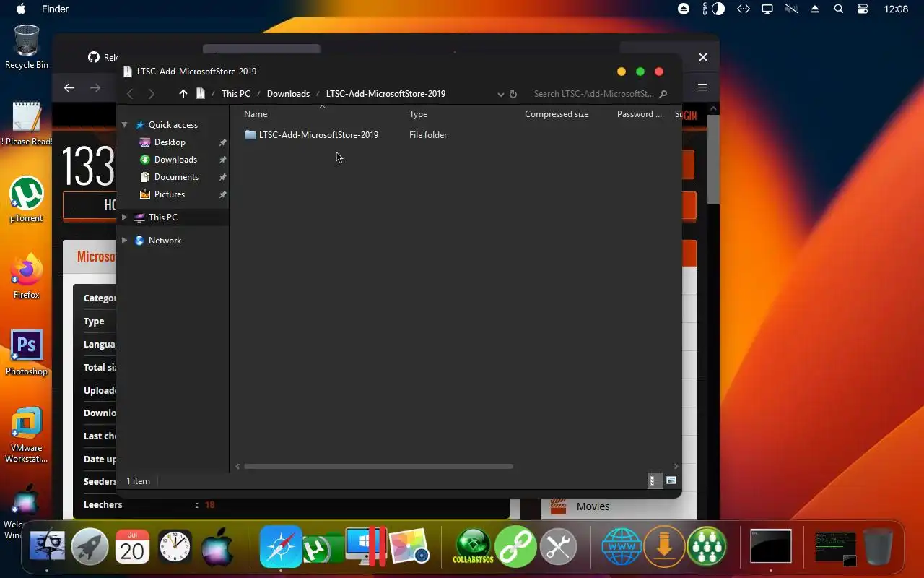Open the wrench and screwdriver tools dock icon
Screen dimensions: 924x578
(x=558, y=547)
